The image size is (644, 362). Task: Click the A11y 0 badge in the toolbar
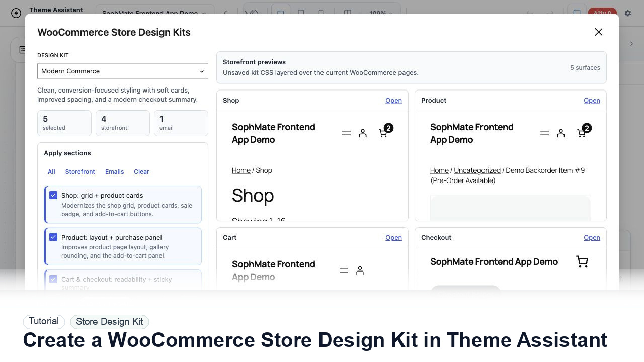pos(602,13)
